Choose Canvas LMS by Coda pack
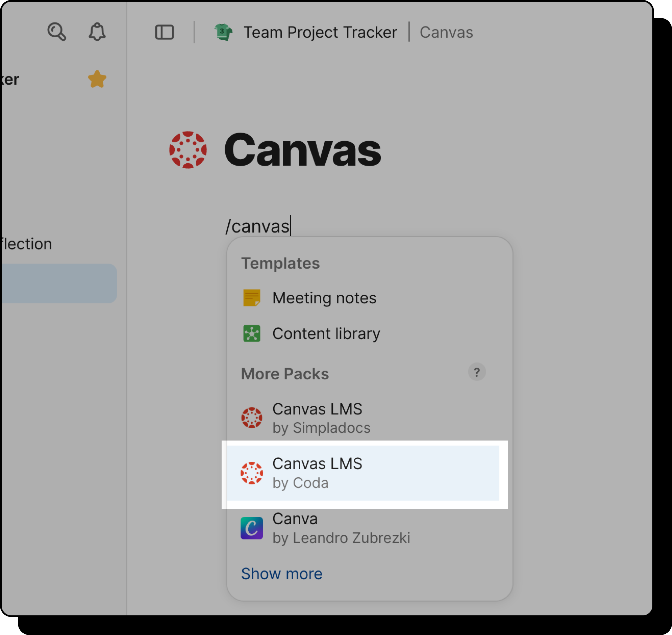Viewport: 672px width, 635px height. 363,473
